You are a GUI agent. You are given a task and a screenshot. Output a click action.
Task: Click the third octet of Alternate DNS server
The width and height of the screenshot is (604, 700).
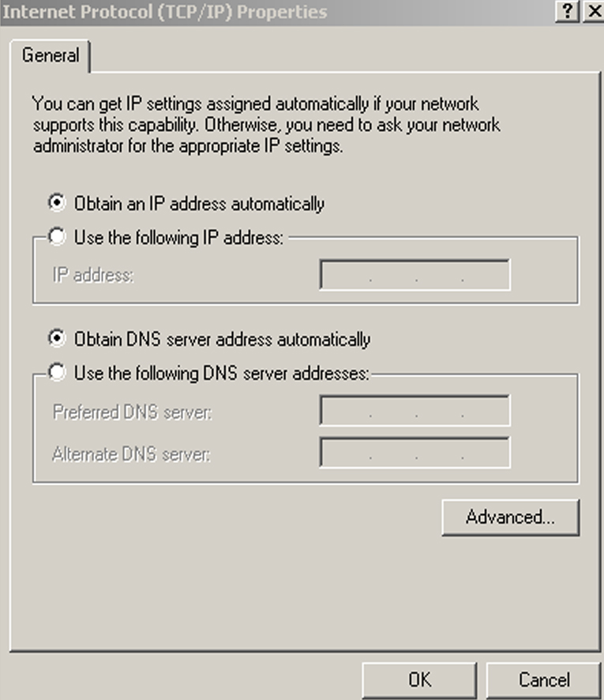440,453
